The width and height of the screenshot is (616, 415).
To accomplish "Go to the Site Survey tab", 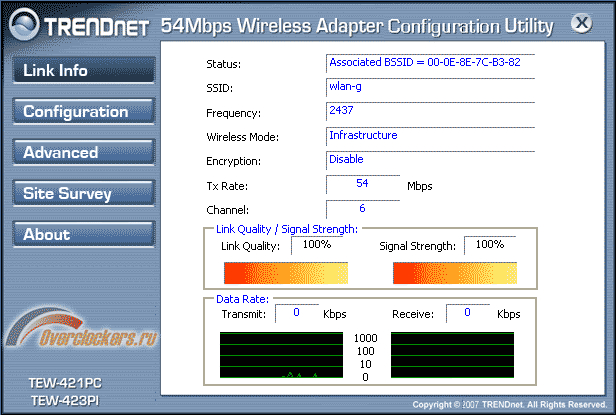I will tap(84, 193).
